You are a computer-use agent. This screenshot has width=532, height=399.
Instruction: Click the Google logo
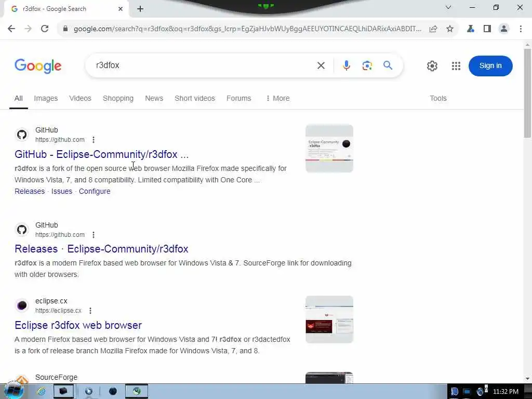pyautogui.click(x=38, y=66)
